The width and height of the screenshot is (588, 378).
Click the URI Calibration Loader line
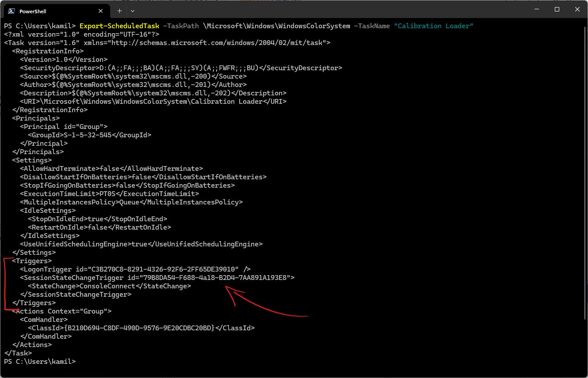coord(153,102)
